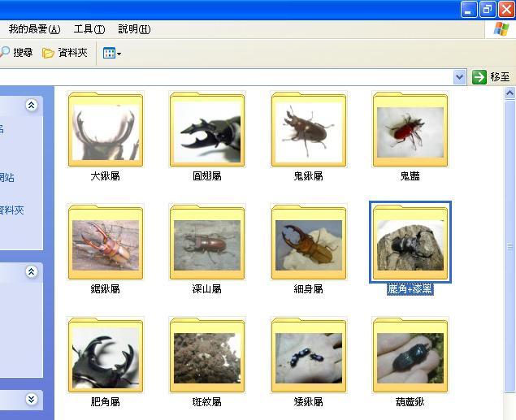The height and width of the screenshot is (420, 516).
Task: Toggle the 資料夾 folders pane button
Action: (65, 53)
